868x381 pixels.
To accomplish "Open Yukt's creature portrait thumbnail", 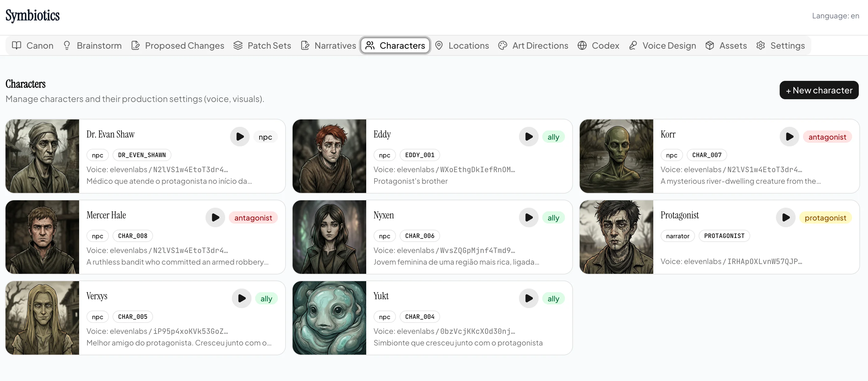I will (329, 318).
